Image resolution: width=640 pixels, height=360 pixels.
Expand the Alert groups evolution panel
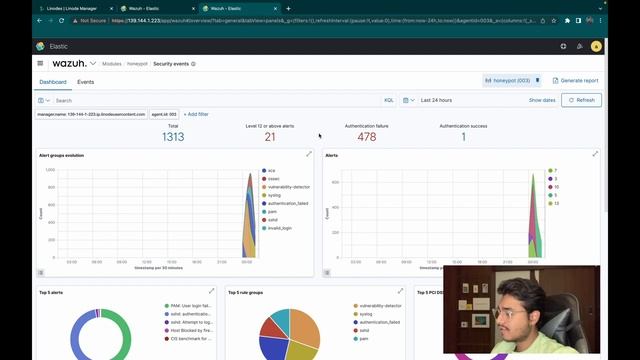[309, 154]
